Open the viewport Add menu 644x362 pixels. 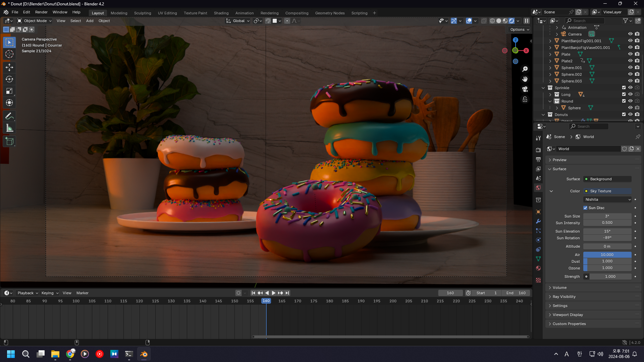pos(90,21)
